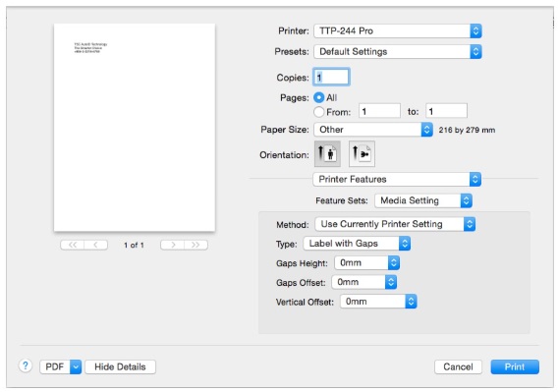Click the From page number field

[x=379, y=112]
